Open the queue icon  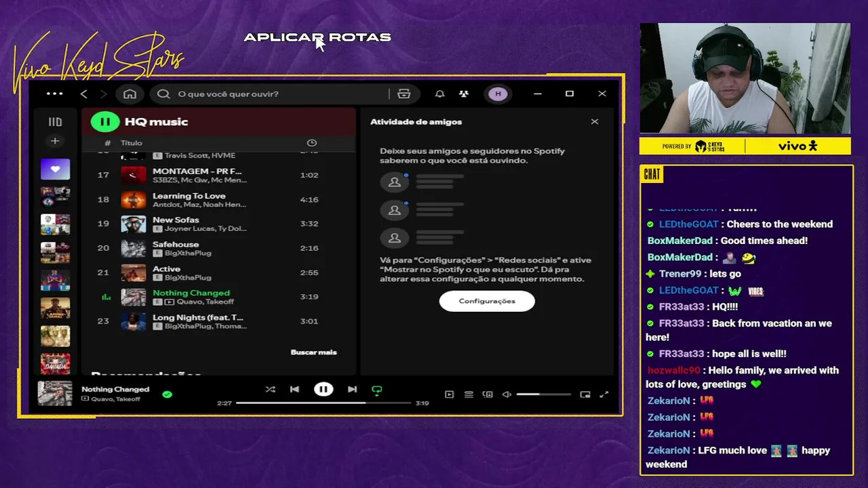469,394
